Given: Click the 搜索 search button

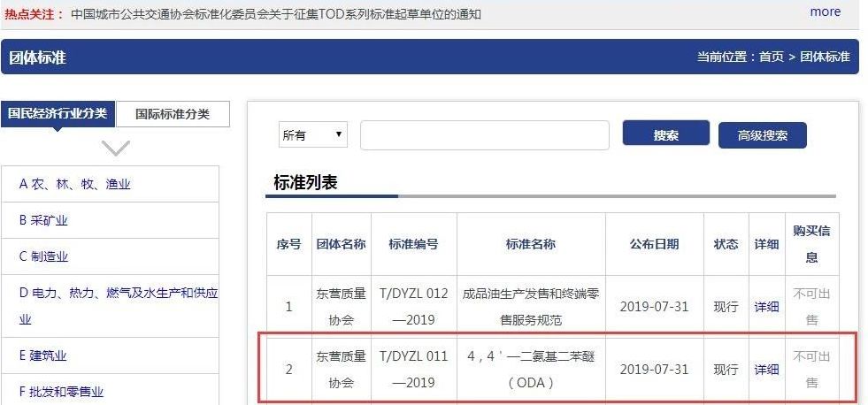Looking at the screenshot, I should (x=665, y=134).
